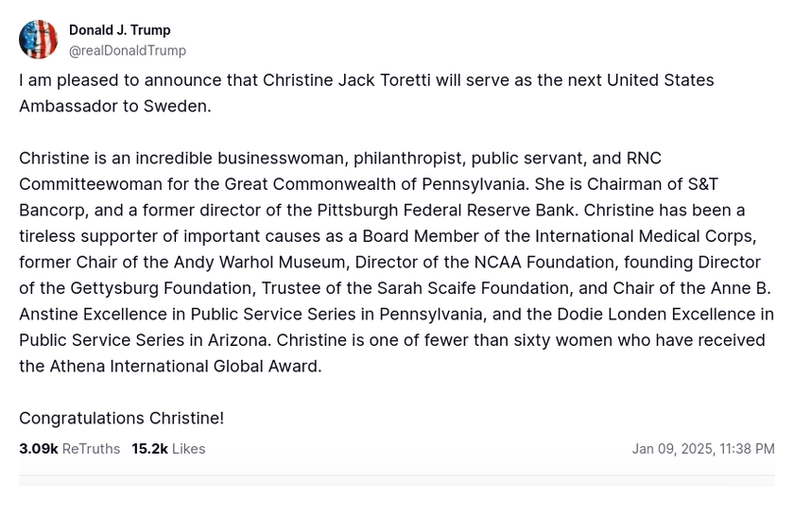
Task: View the 15.2k Likes list
Action: click(x=168, y=449)
